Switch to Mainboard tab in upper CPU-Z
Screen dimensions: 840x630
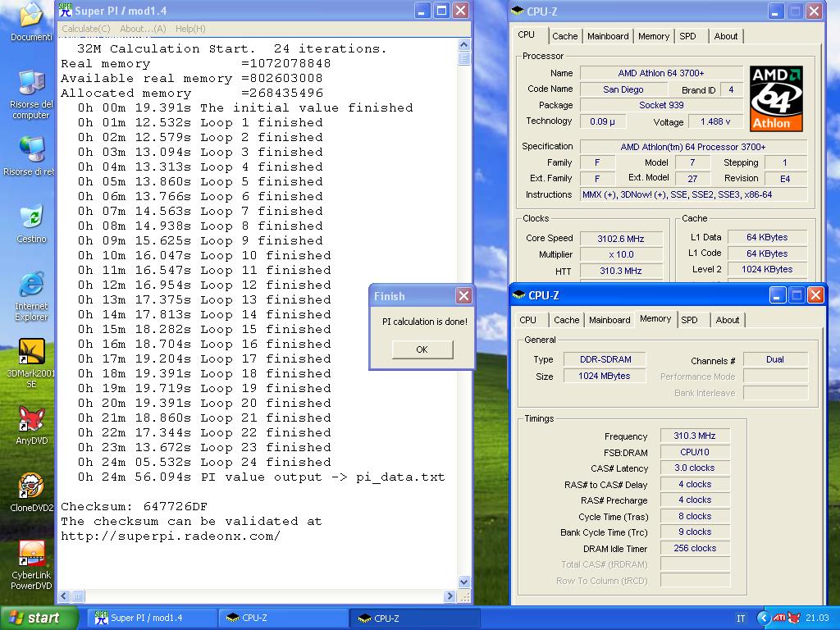click(608, 36)
